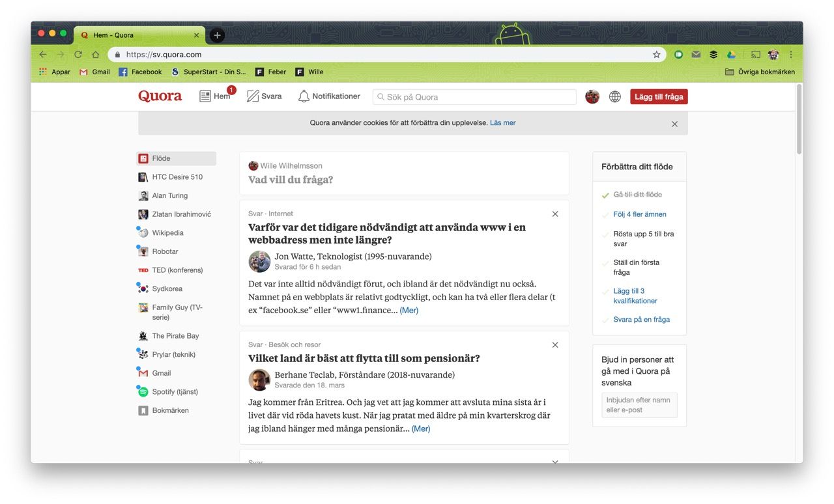Open the Google Drive extension icon
Viewport: 834px width, 504px height.
pyautogui.click(x=732, y=55)
